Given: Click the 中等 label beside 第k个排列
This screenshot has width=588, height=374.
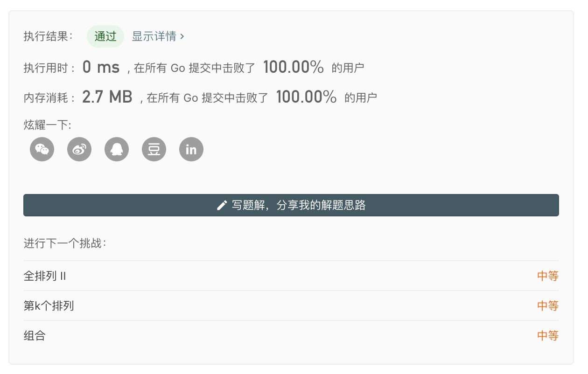Looking at the screenshot, I should tap(548, 306).
